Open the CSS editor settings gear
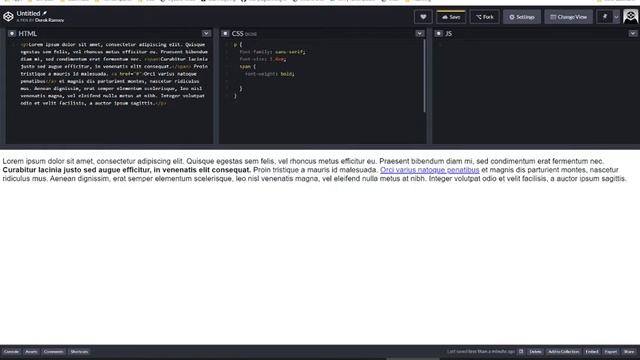Image resolution: width=640 pixels, height=360 pixels. (225, 33)
